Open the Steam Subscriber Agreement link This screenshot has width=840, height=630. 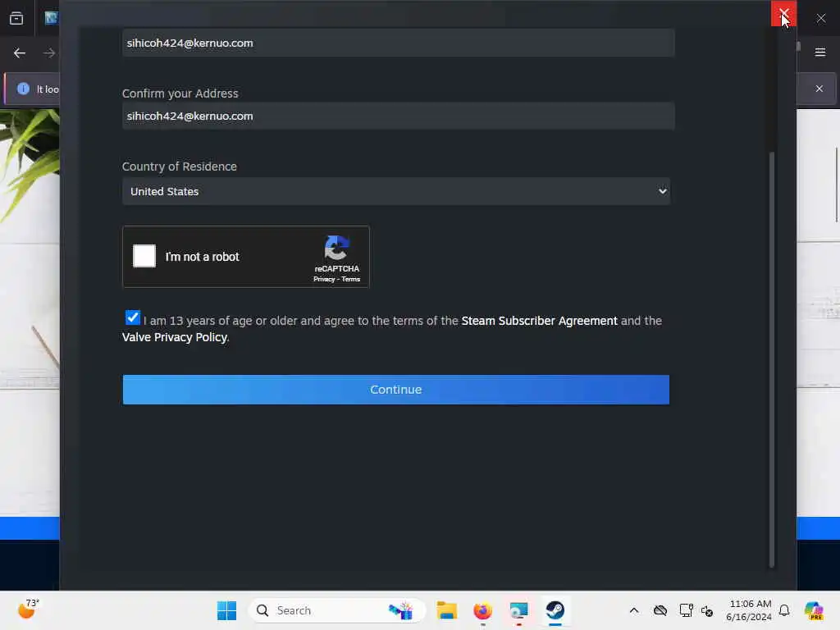(x=539, y=321)
